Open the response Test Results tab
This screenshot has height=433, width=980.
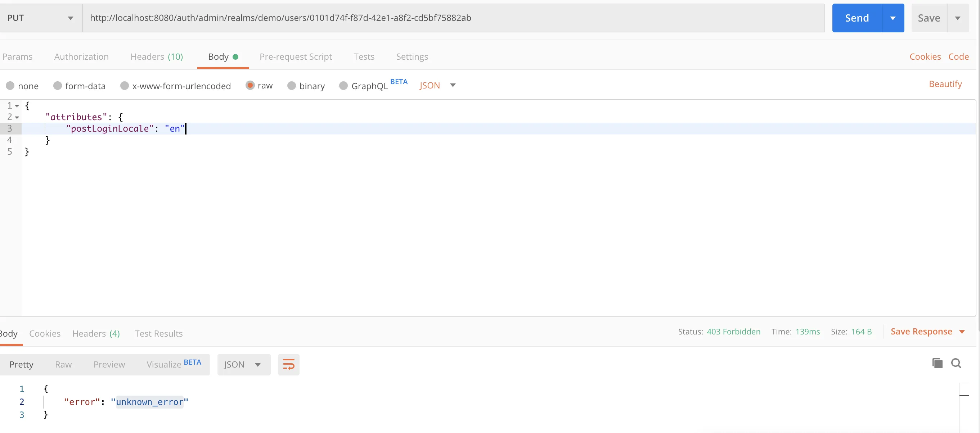click(x=158, y=333)
